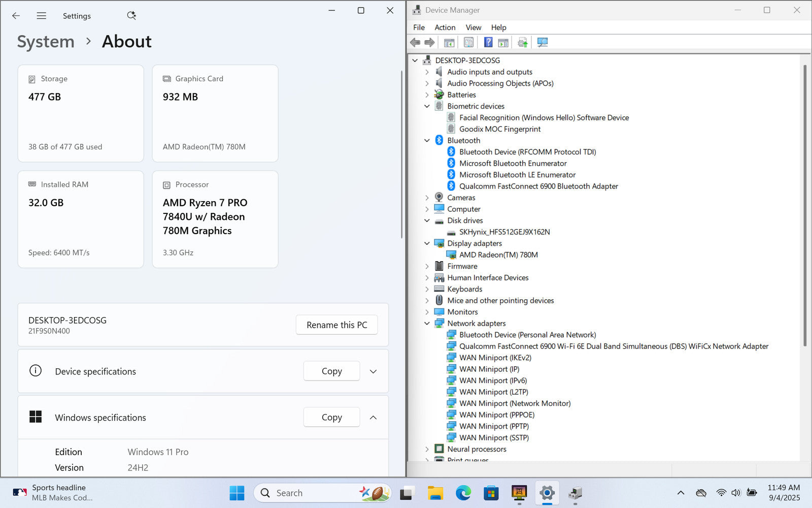This screenshot has height=508, width=812.
Task: Collapse the Biometric devices node
Action: [x=427, y=106]
